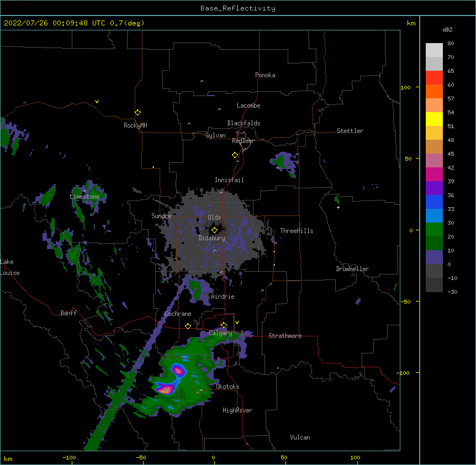The image size is (476, 465).
Task: Click the Didsbury city label
Action: click(212, 238)
